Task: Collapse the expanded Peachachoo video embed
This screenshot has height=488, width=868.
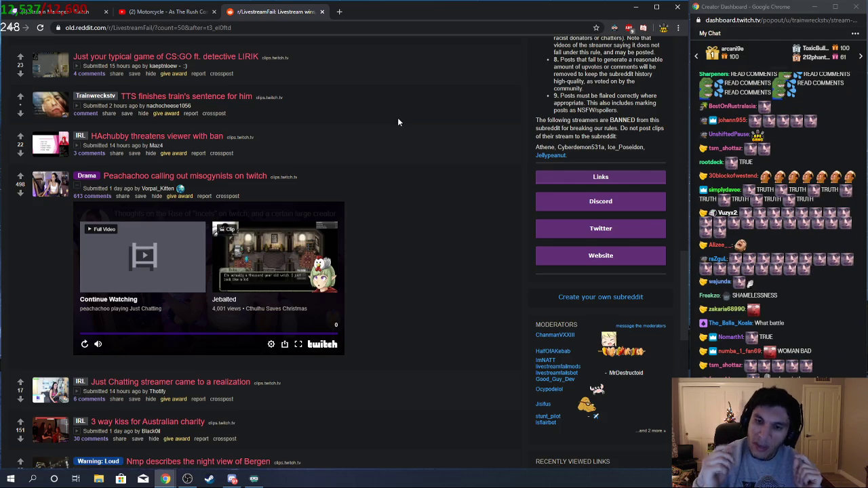Action: (x=77, y=186)
